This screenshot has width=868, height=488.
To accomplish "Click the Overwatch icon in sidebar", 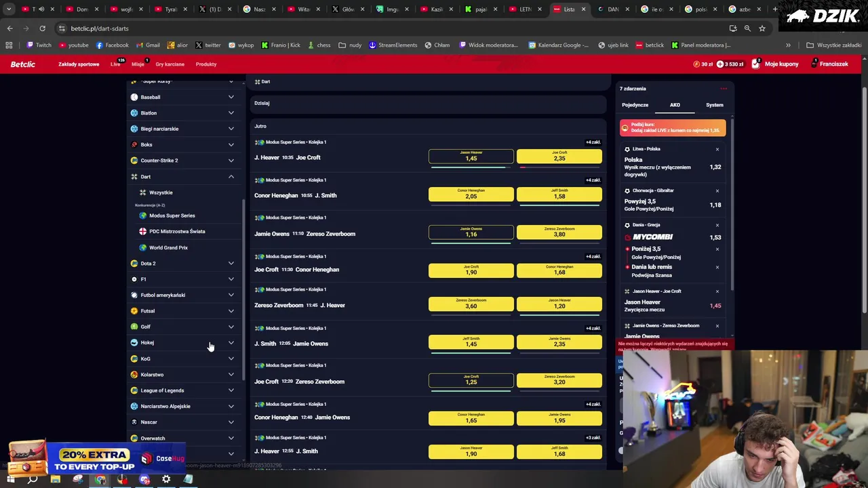I will pos(134,439).
